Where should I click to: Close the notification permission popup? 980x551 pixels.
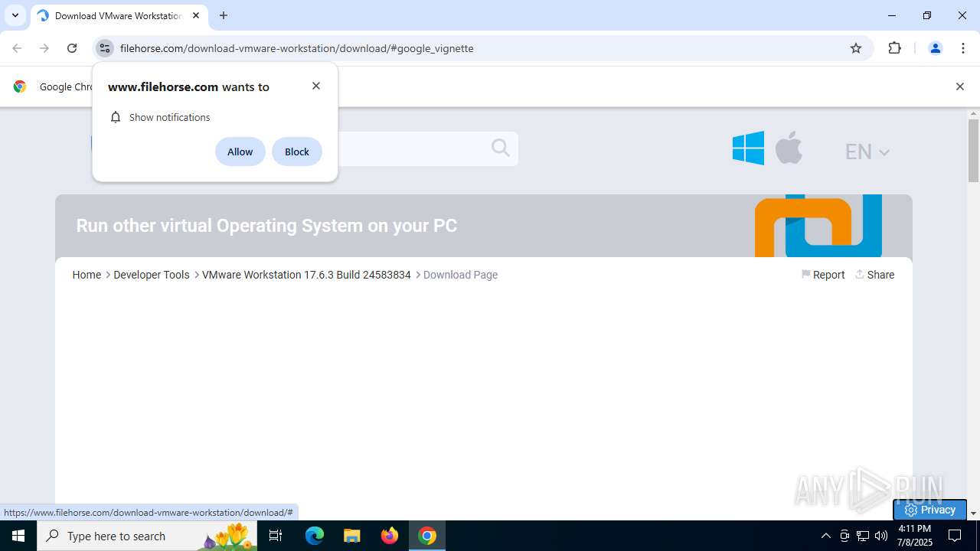click(316, 86)
